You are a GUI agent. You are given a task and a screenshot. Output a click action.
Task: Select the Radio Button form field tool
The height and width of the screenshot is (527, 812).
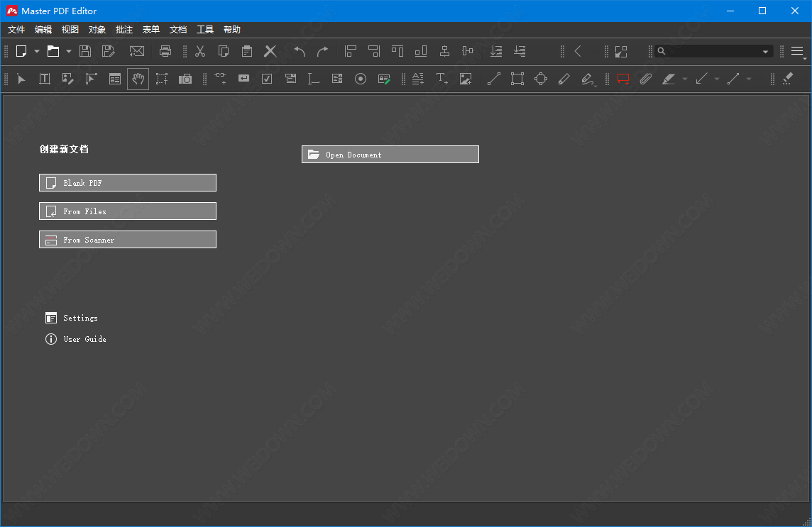pyautogui.click(x=361, y=79)
